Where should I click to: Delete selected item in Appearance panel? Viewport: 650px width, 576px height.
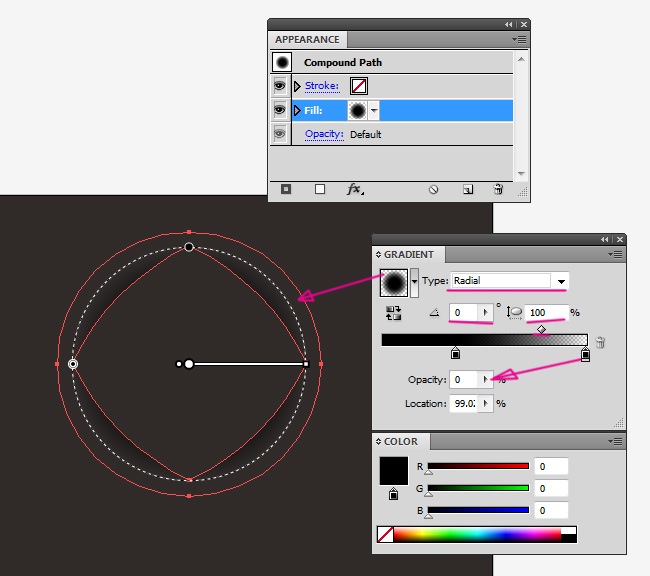click(498, 189)
